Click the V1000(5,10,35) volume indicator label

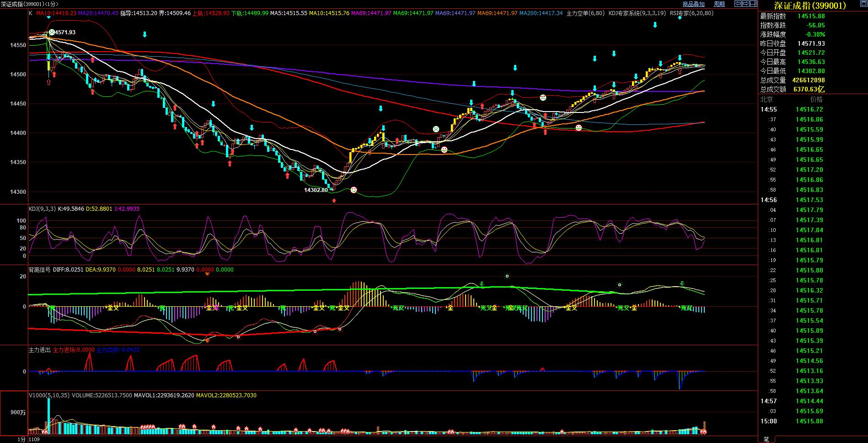(49, 395)
